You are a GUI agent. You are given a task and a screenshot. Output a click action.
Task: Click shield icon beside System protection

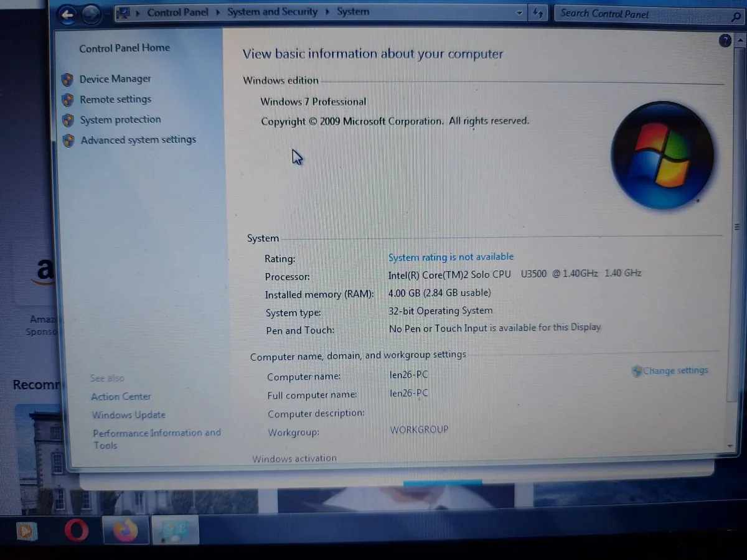click(x=68, y=120)
